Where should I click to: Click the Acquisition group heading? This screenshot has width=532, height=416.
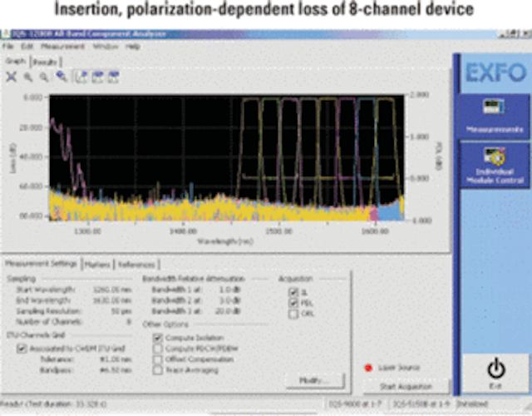coord(295,279)
